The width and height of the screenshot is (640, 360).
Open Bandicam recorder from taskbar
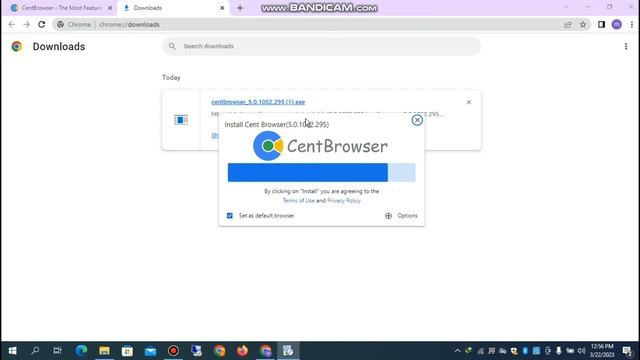click(173, 351)
